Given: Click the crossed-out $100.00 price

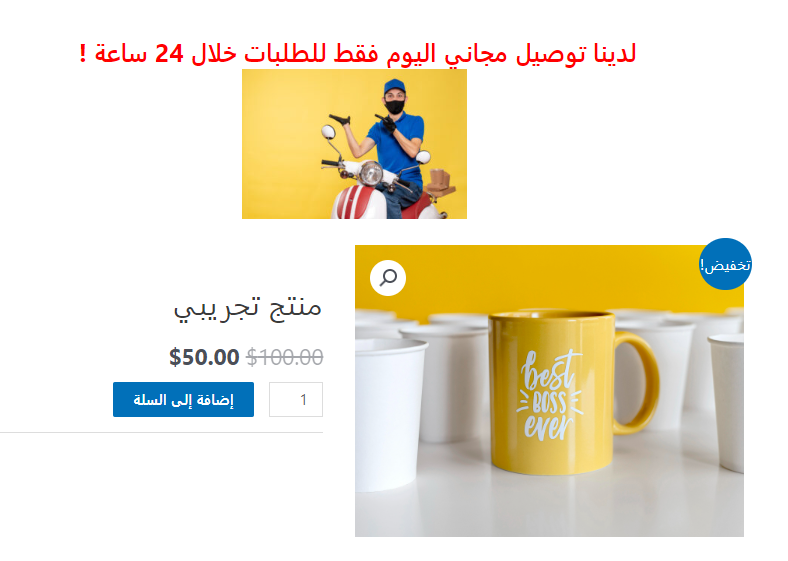Looking at the screenshot, I should point(284,357).
